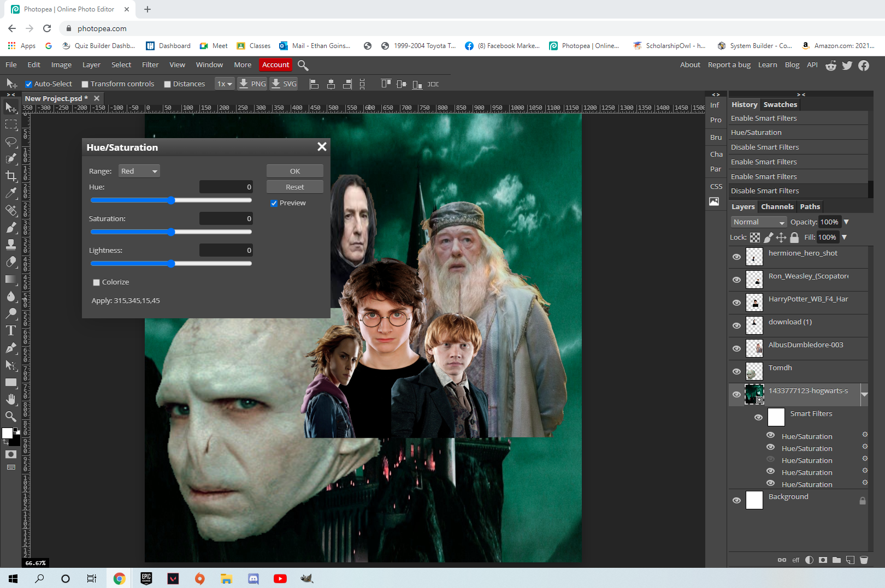Select the Rectangle Select tool
The height and width of the screenshot is (588, 885).
11,124
